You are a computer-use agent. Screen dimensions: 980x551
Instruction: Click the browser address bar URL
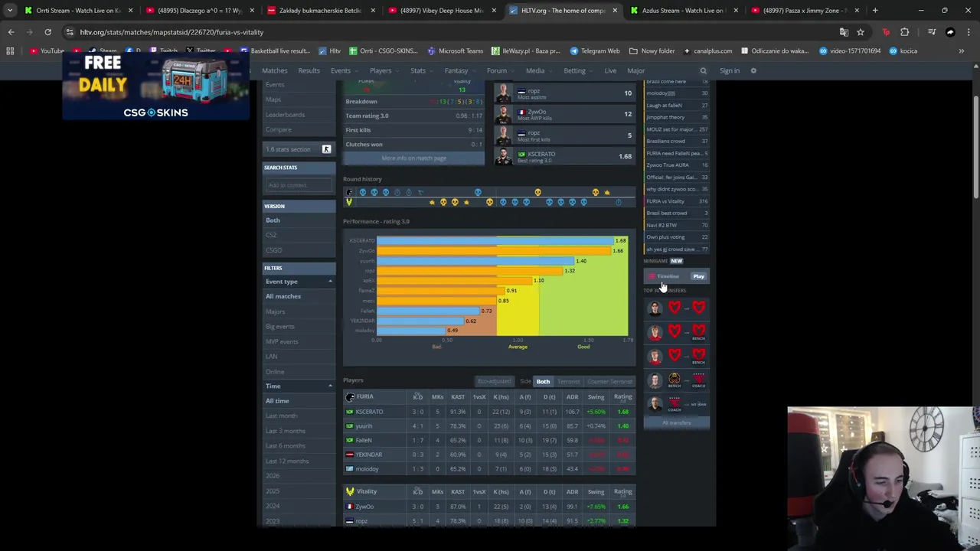(171, 32)
